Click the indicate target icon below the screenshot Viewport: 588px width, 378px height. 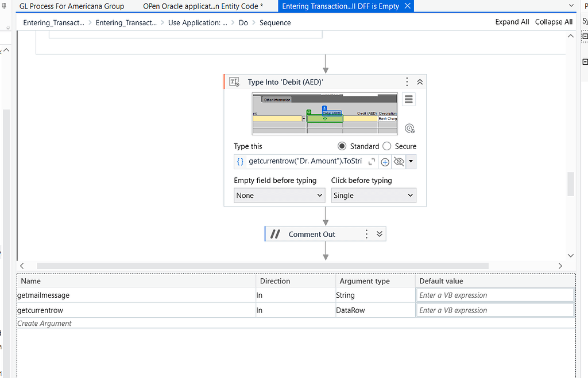coord(409,128)
